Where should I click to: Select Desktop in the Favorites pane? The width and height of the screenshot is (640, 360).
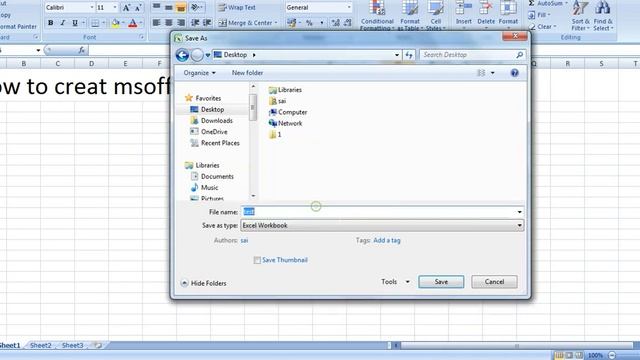212,109
